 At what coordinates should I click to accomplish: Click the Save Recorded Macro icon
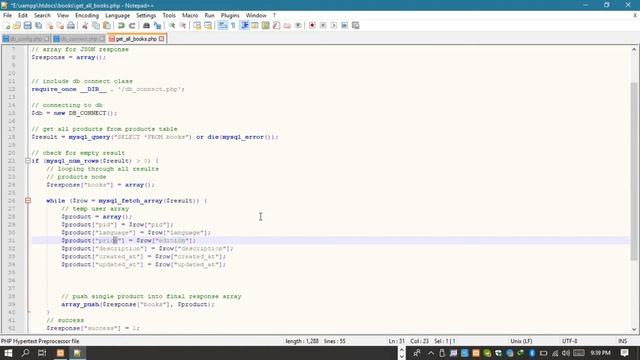[356, 25]
